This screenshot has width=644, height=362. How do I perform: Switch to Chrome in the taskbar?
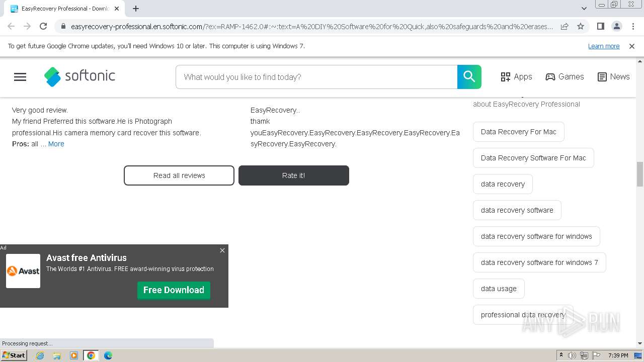pos(91,355)
